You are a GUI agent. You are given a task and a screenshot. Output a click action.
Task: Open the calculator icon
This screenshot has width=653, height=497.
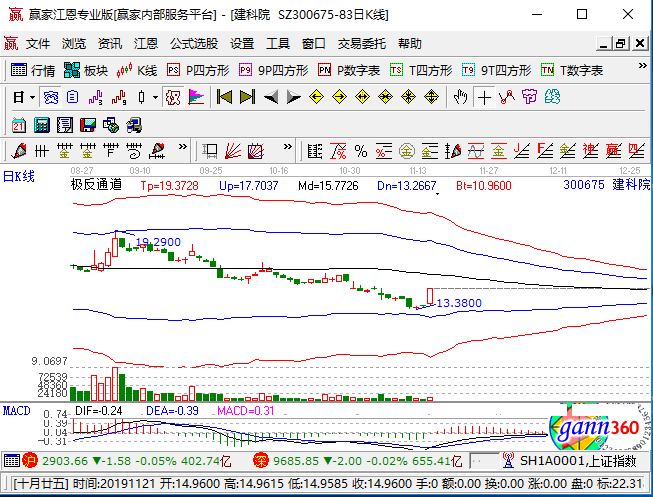(x=42, y=125)
